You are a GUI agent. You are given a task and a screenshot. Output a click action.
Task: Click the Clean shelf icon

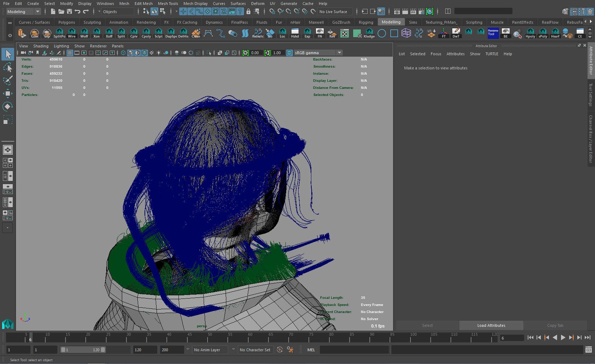(x=196, y=33)
